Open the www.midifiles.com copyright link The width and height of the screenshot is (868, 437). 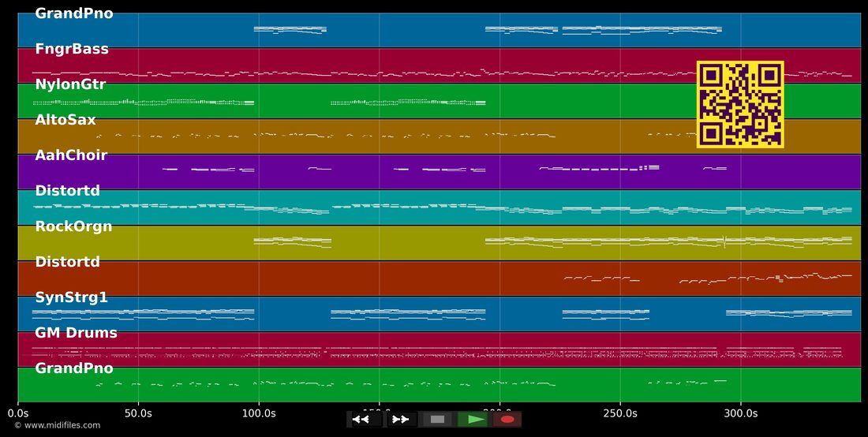tap(57, 425)
